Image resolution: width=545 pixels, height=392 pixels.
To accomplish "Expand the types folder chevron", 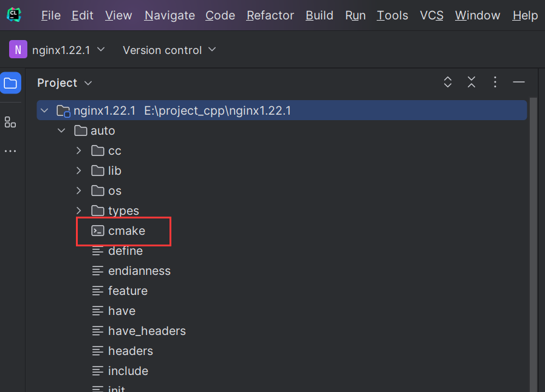I will point(79,211).
